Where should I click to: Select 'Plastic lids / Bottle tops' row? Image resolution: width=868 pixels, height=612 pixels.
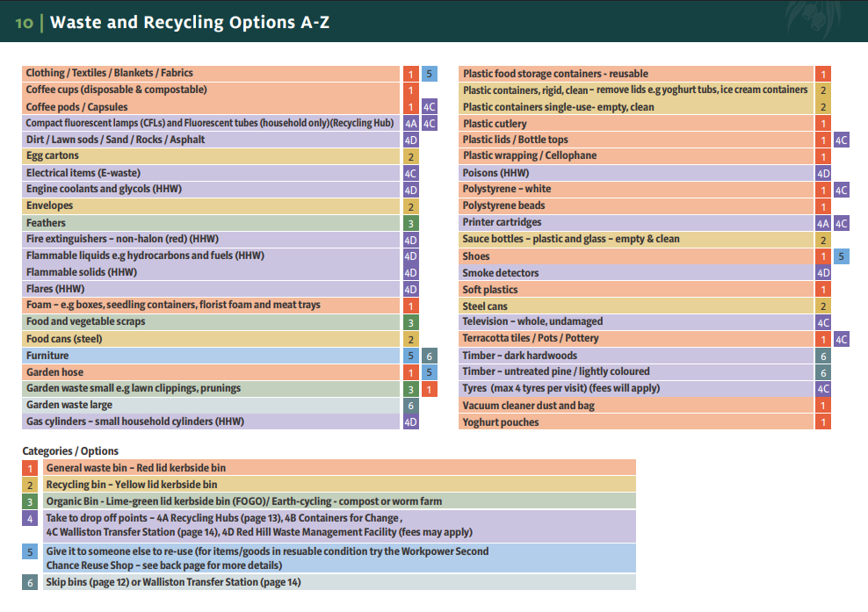(x=635, y=140)
